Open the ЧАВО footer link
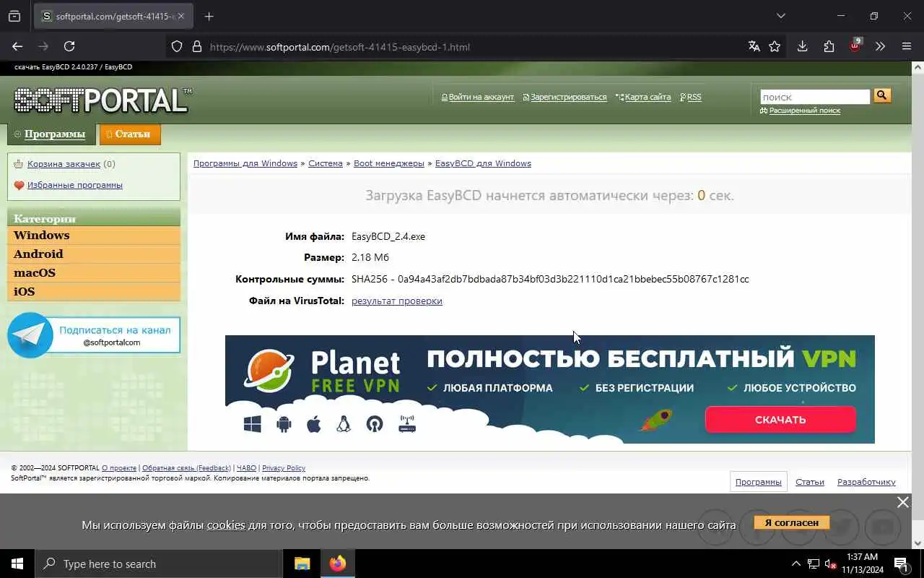This screenshot has height=578, width=924. (246, 468)
